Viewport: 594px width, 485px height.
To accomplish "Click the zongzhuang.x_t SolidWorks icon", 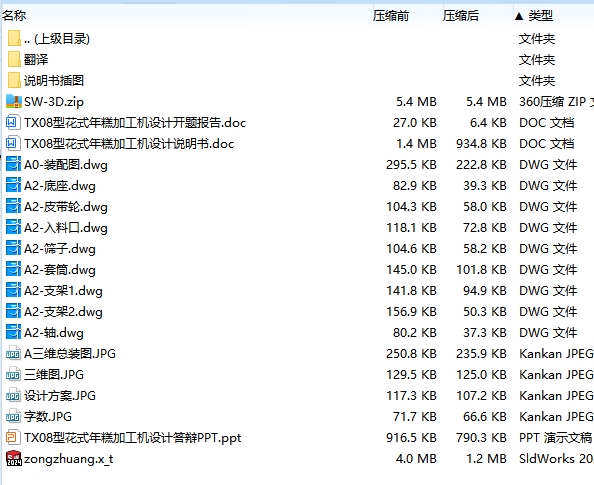I will click(x=14, y=458).
